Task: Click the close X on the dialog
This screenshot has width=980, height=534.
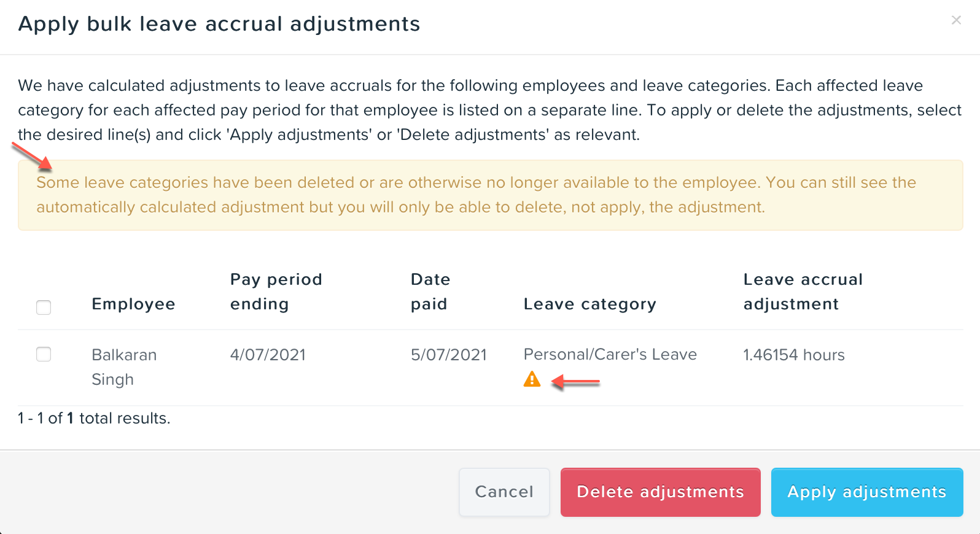Action: point(956,20)
